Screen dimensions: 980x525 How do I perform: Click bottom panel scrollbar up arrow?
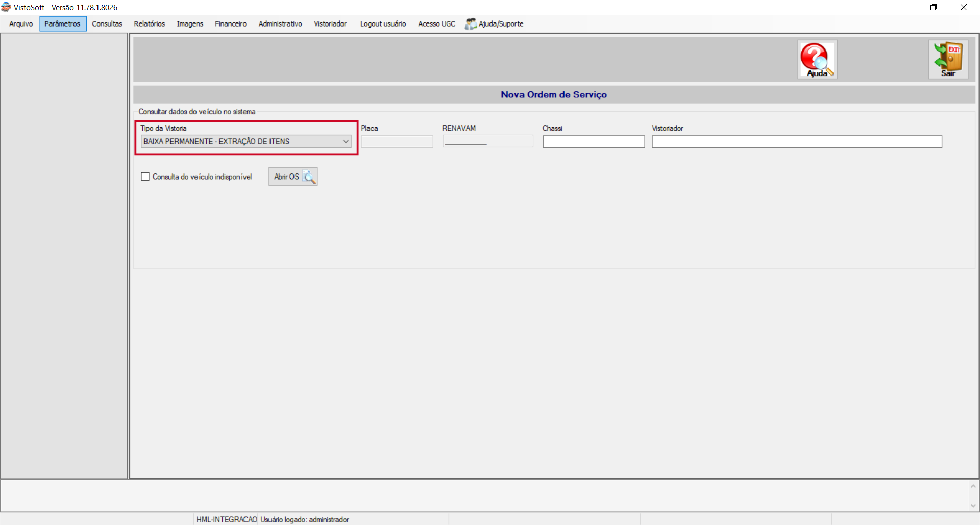click(973, 486)
